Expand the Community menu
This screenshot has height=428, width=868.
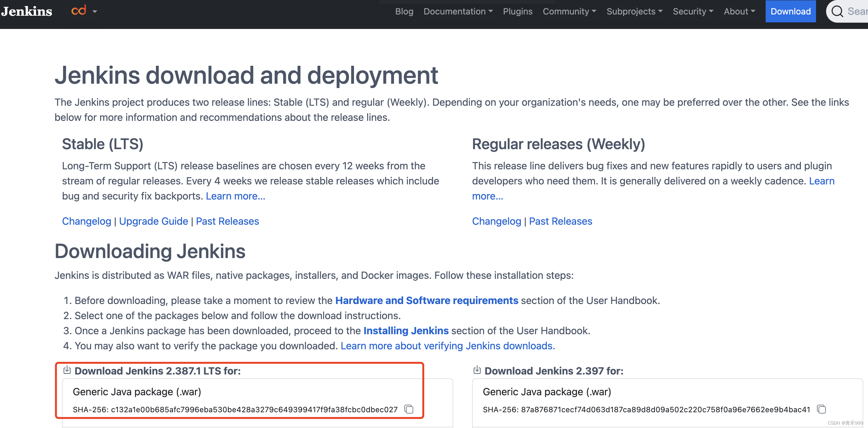tap(569, 11)
